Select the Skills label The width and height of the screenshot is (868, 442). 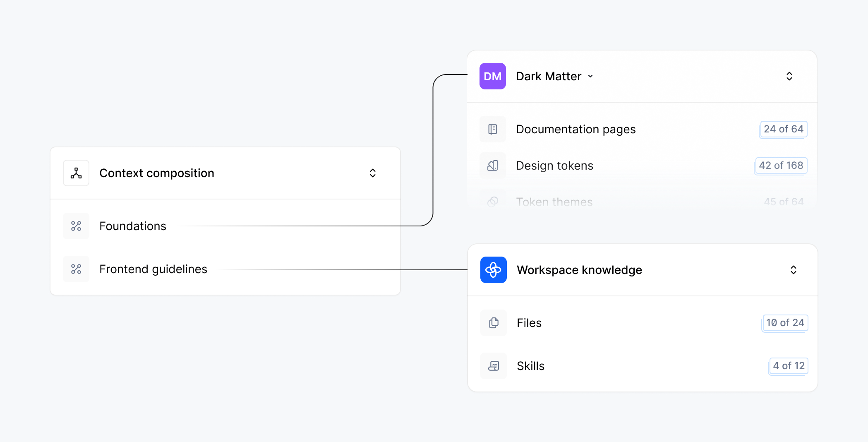(x=530, y=366)
